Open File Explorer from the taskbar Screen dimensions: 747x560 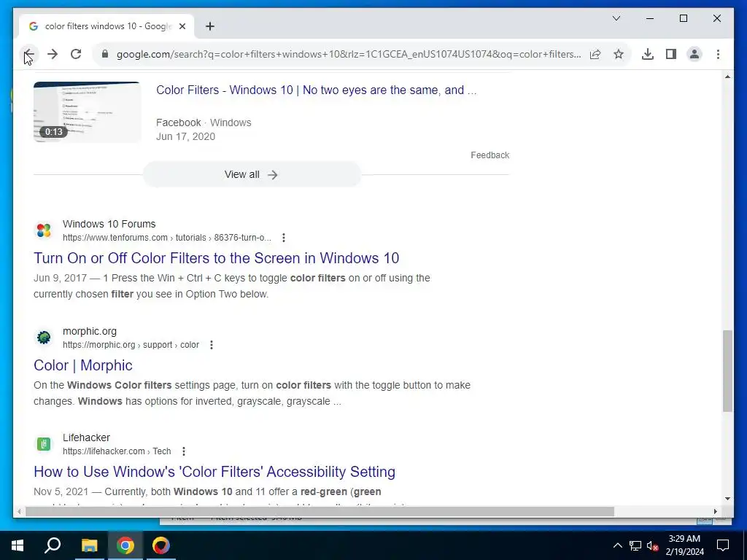pos(89,545)
